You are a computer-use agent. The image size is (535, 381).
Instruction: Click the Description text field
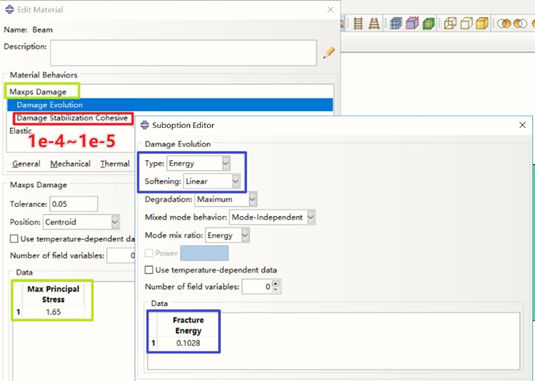pos(184,53)
